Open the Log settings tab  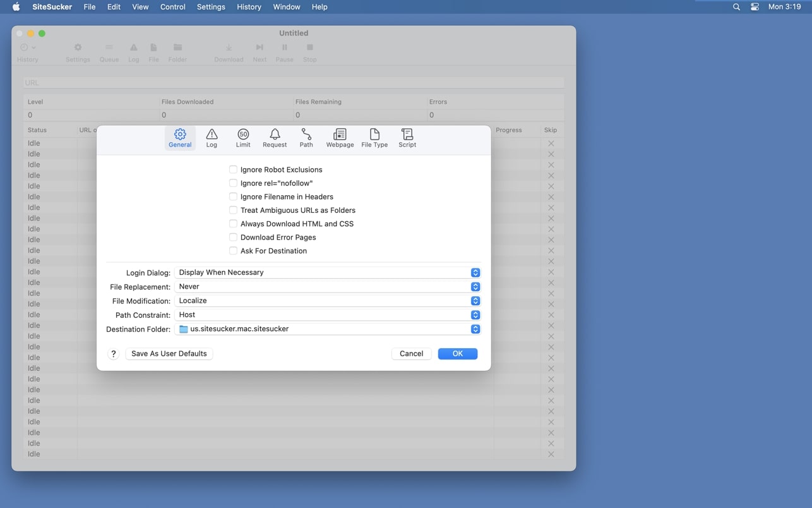(212, 138)
